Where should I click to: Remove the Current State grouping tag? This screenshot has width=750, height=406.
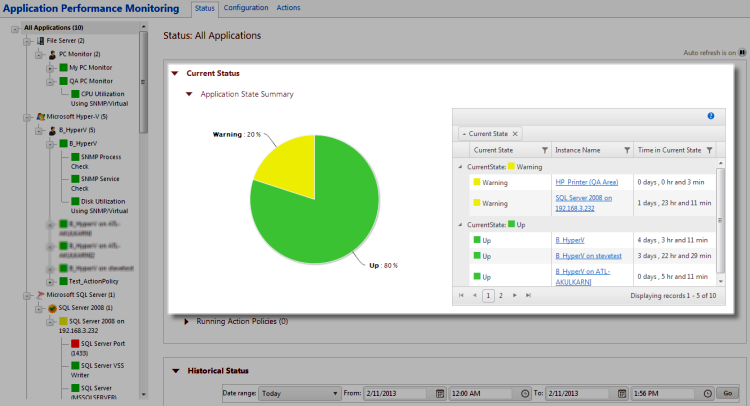[x=515, y=133]
